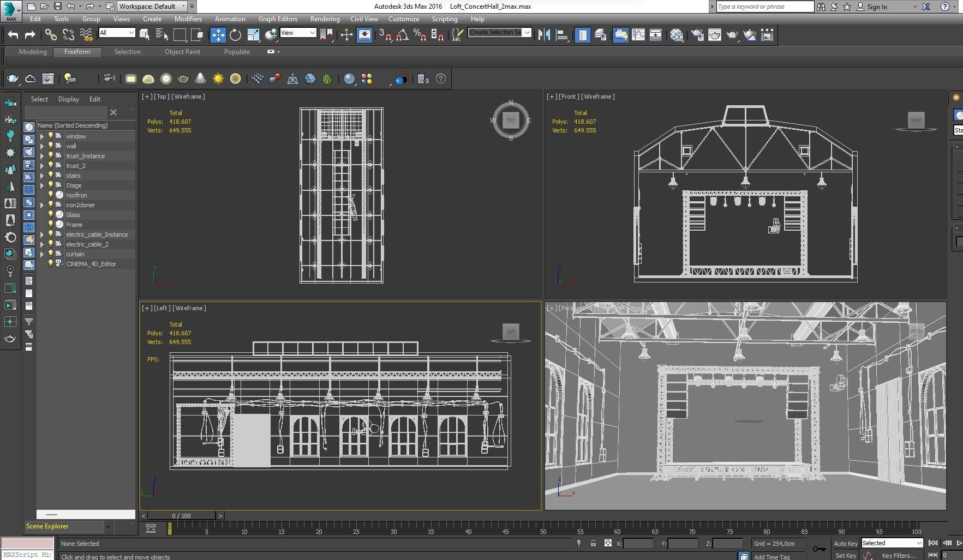The image size is (963, 560).
Task: Click the Mirror tool icon
Action: point(544,35)
